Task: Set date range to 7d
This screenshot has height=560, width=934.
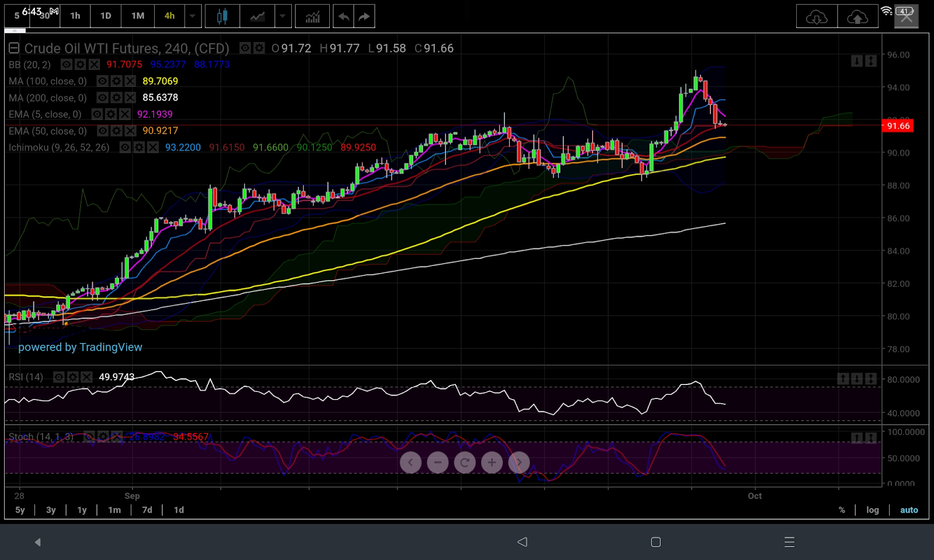Action: pos(147,510)
